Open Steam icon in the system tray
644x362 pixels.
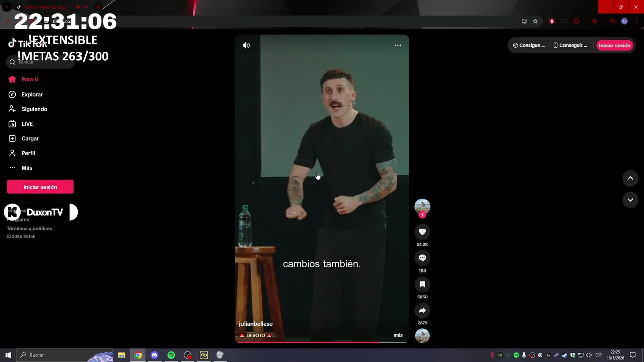click(565, 355)
